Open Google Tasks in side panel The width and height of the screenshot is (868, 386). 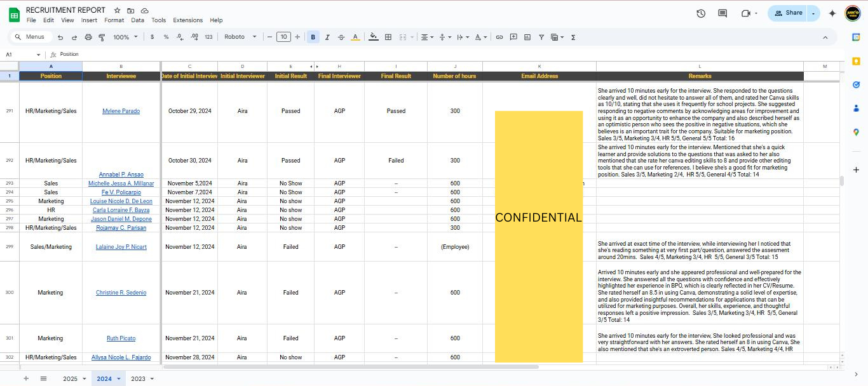(x=856, y=84)
